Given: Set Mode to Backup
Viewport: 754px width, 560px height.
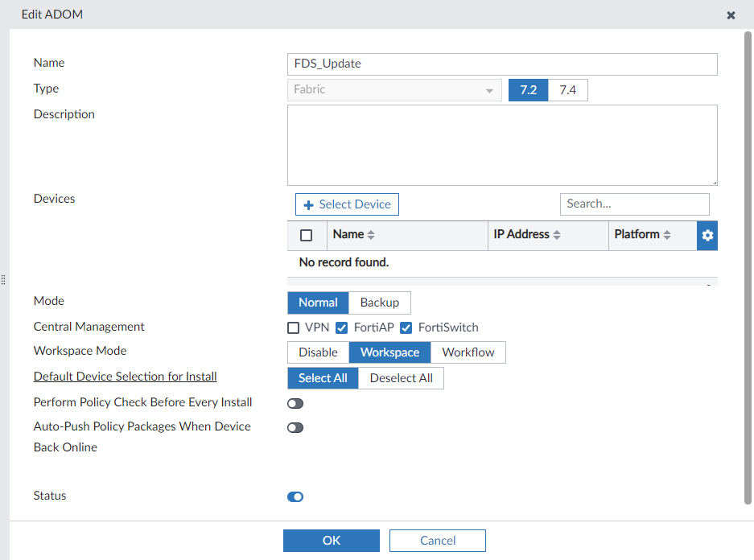Looking at the screenshot, I should (x=379, y=303).
